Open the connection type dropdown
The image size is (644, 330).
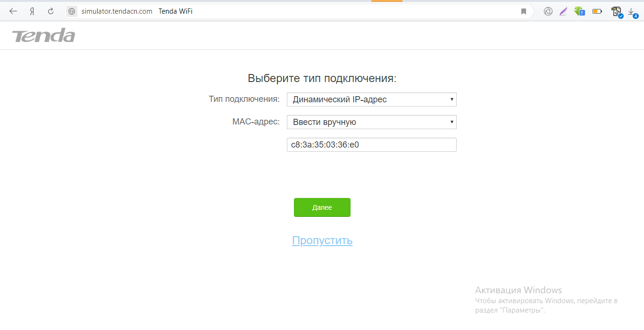[x=371, y=99]
